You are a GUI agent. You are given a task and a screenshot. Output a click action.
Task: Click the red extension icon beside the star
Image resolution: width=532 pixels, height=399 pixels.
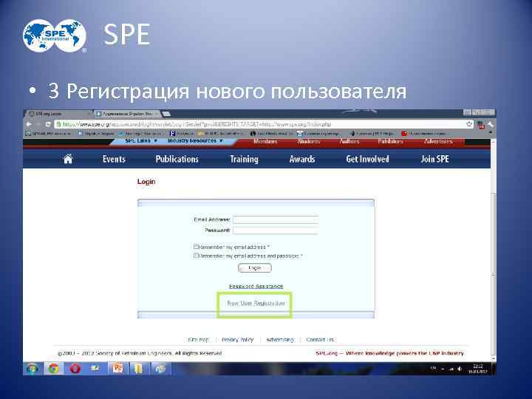point(481,125)
